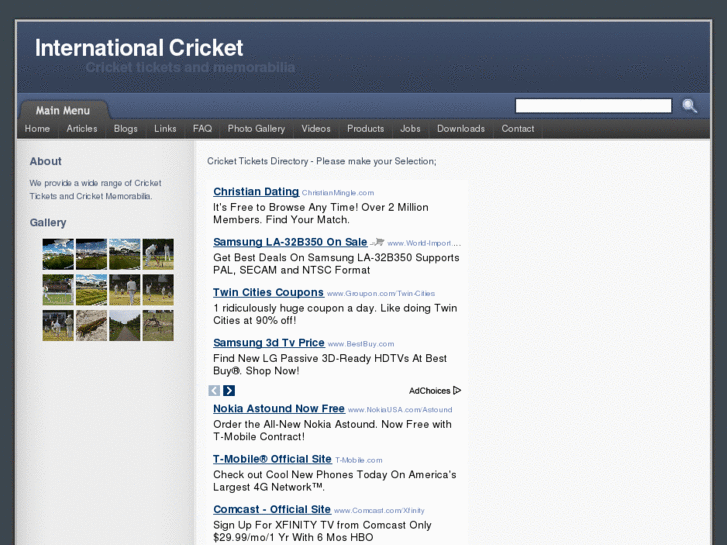
Task: Click the AdChoices label
Action: tap(429, 391)
